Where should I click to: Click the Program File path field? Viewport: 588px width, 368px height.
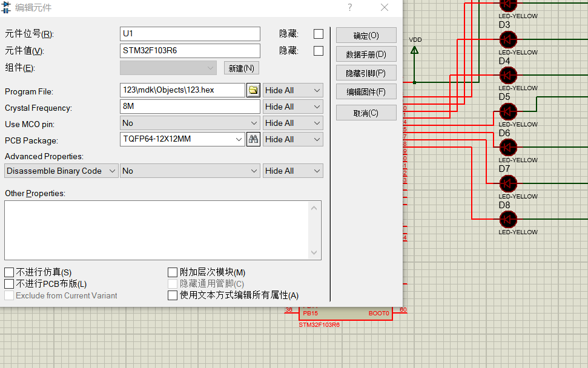point(182,90)
